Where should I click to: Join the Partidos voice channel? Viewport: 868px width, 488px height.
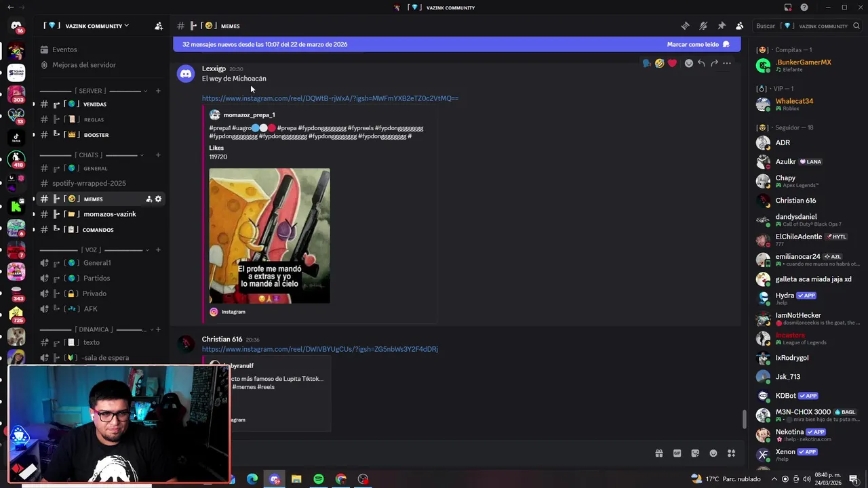[x=101, y=279]
